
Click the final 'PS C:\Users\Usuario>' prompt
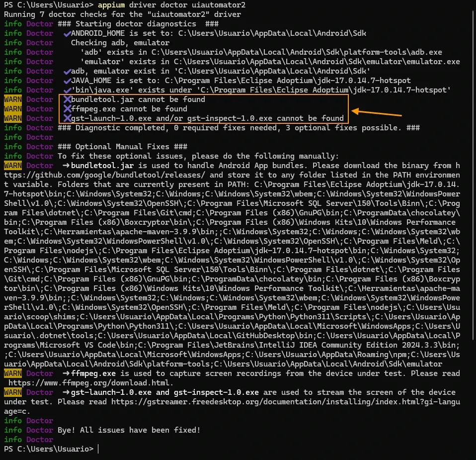click(x=49, y=449)
